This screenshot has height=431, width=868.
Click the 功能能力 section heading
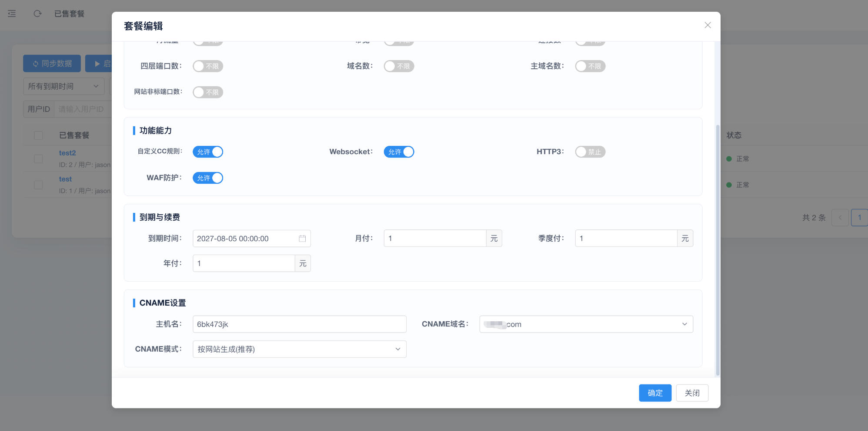[x=155, y=131]
